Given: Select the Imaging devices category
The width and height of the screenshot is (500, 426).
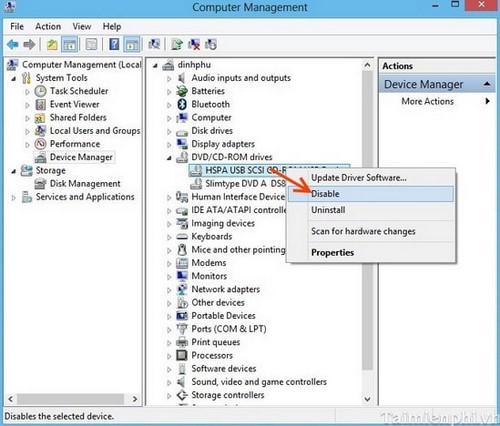Looking at the screenshot, I should [x=223, y=223].
